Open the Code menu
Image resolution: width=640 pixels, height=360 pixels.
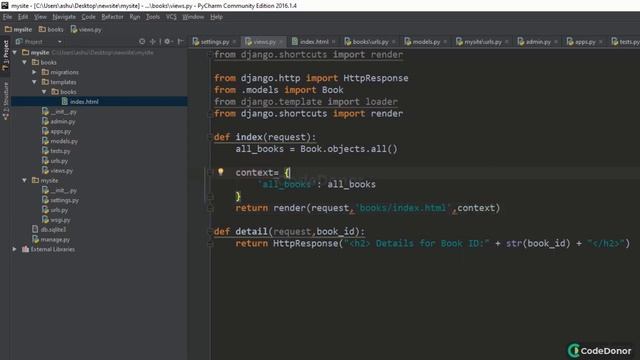click(x=88, y=17)
